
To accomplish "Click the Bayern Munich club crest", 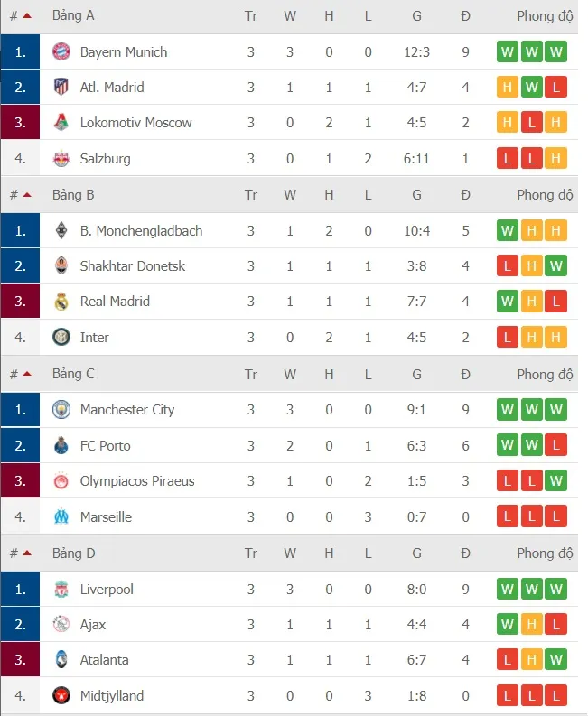I will coord(61,52).
